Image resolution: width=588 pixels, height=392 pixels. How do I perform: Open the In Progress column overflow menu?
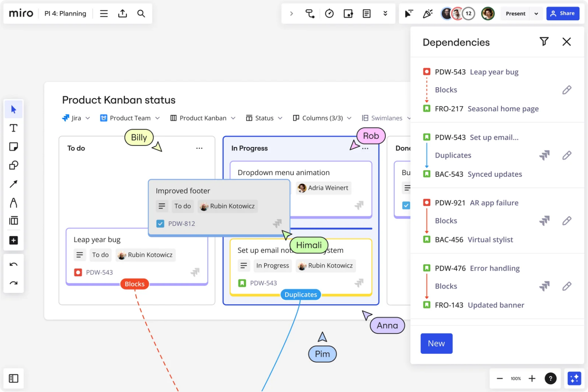click(365, 148)
